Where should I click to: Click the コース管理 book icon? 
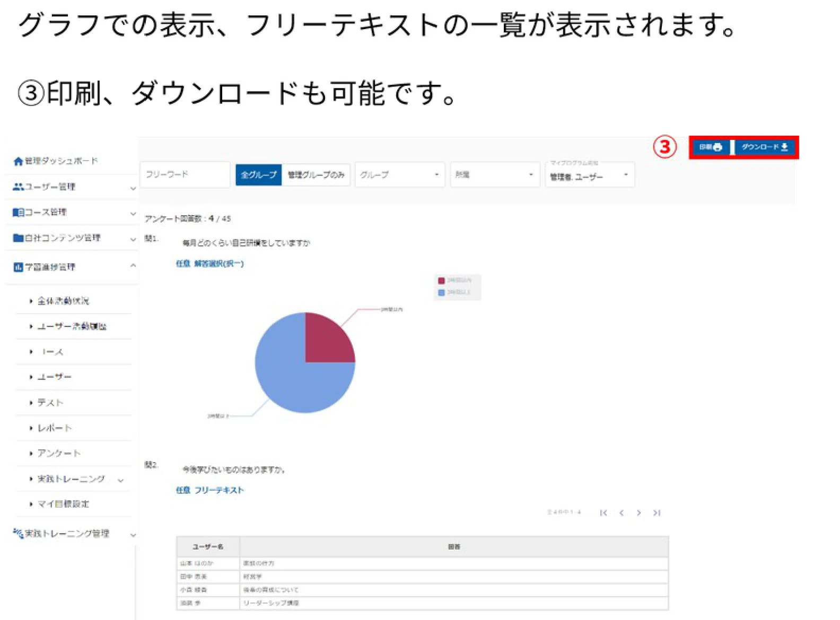[x=18, y=212]
